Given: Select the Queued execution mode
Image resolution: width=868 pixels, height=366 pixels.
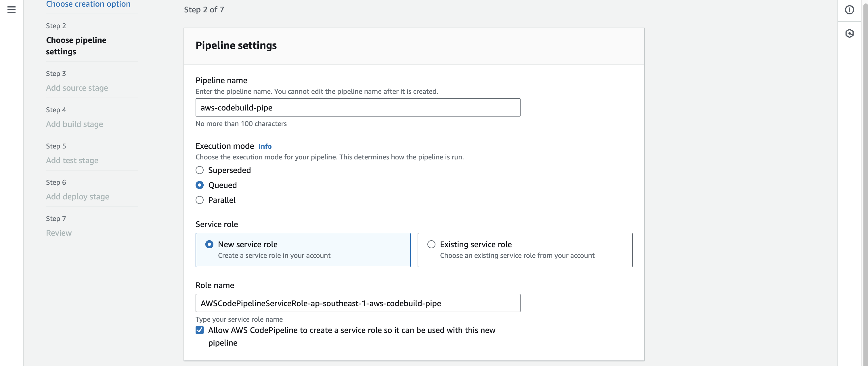Looking at the screenshot, I should tap(200, 185).
